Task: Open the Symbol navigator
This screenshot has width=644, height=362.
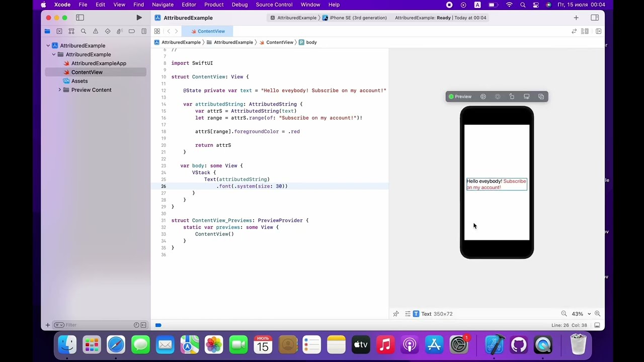Action: click(71, 31)
